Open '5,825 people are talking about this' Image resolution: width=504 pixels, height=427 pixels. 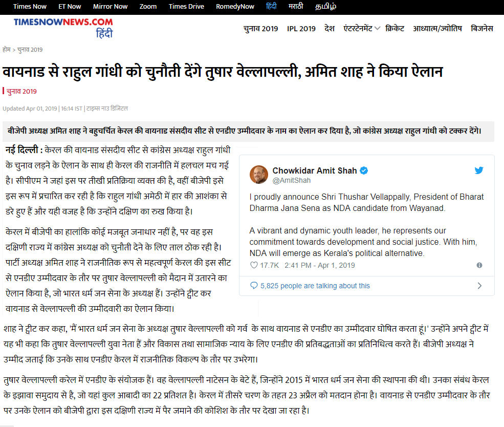tap(315, 286)
